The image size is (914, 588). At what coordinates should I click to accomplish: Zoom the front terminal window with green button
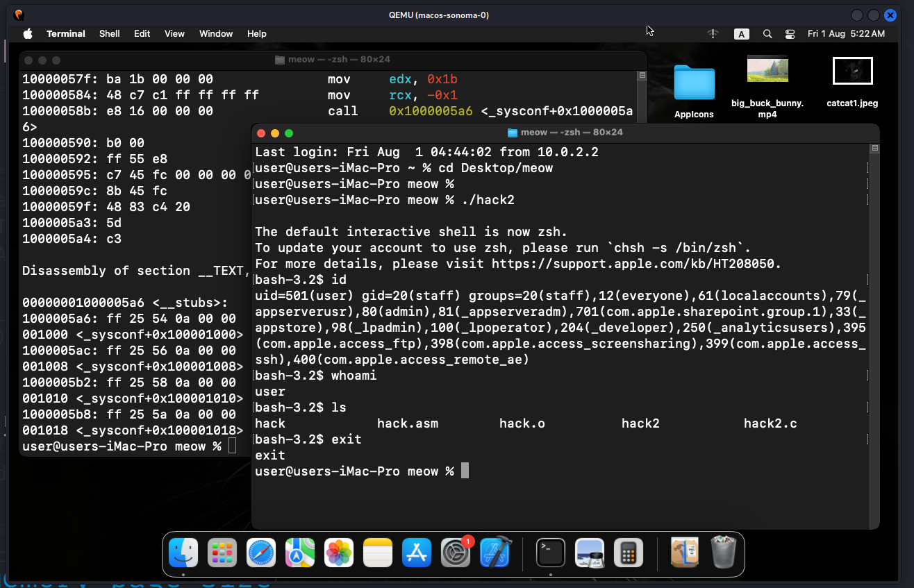pos(289,133)
